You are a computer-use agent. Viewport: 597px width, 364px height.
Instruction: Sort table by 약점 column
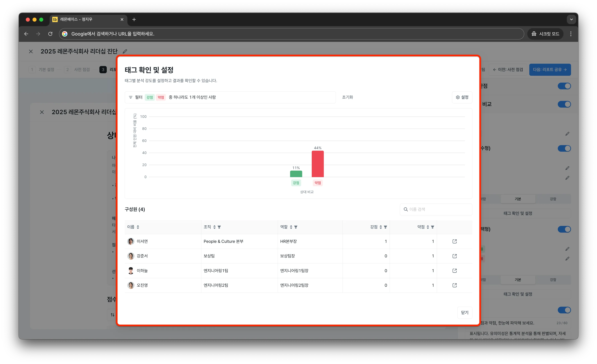point(428,227)
